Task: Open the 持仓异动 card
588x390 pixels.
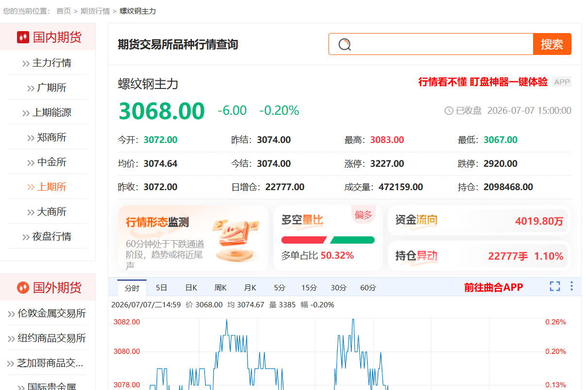Action: pos(480,256)
